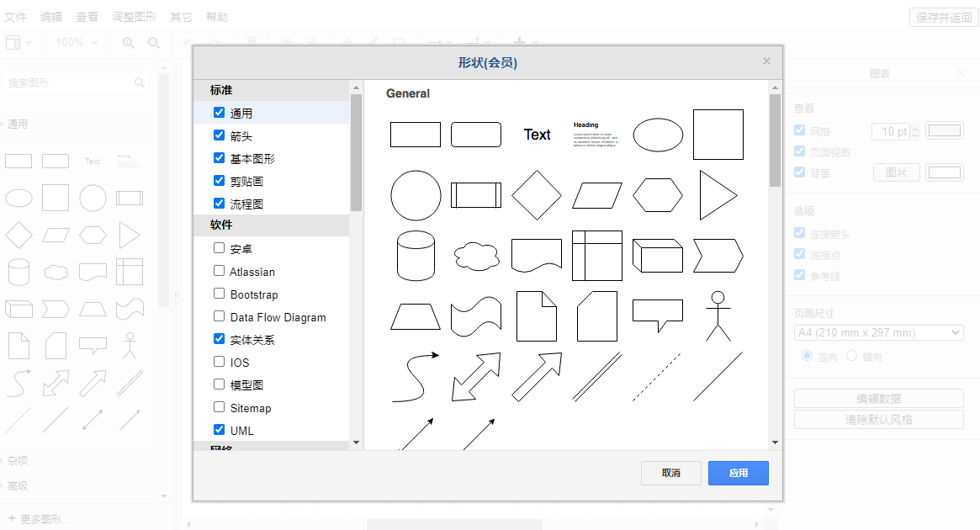Select the cube shape in the dialog

point(658,256)
